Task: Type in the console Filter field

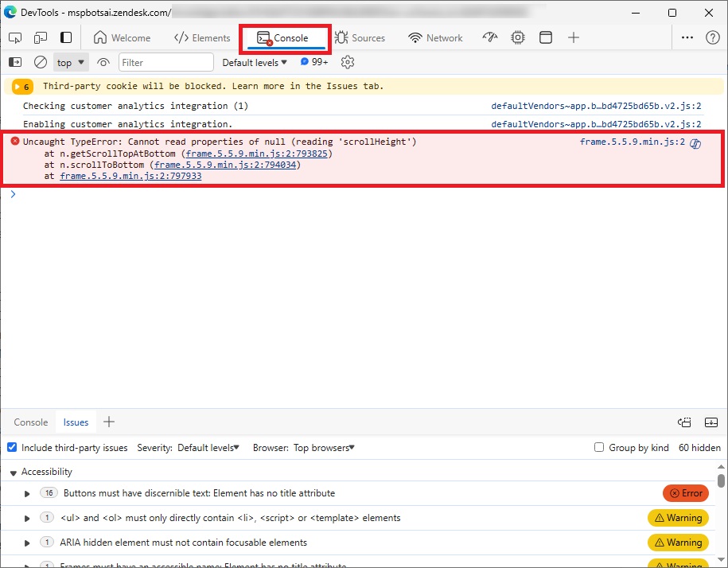Action: click(x=165, y=62)
